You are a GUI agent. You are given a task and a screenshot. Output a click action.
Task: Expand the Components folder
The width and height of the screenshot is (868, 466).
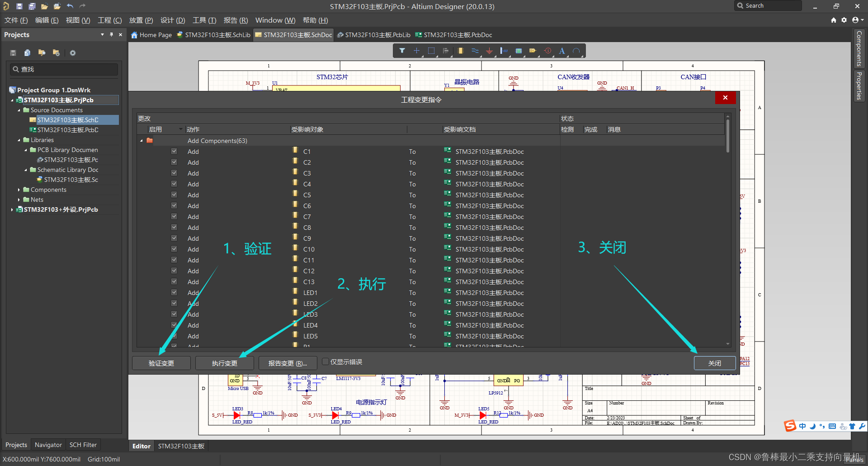tap(19, 190)
